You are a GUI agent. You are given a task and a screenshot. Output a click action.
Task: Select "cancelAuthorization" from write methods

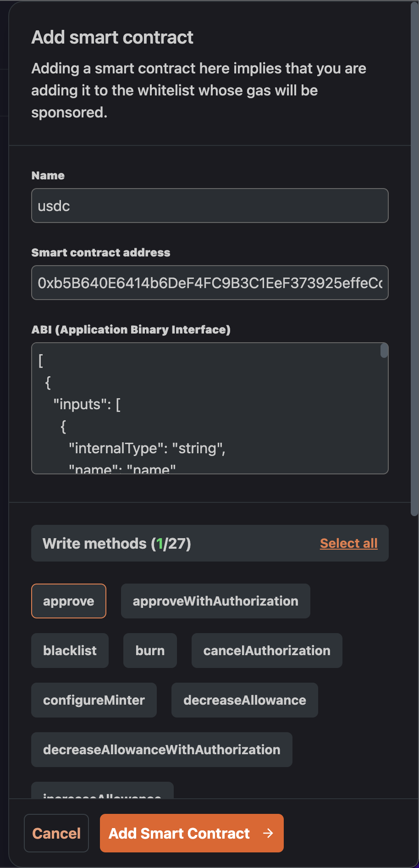pyautogui.click(x=266, y=650)
